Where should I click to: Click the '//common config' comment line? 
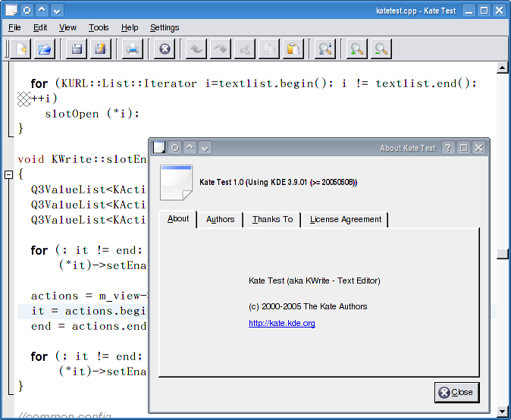click(65, 415)
